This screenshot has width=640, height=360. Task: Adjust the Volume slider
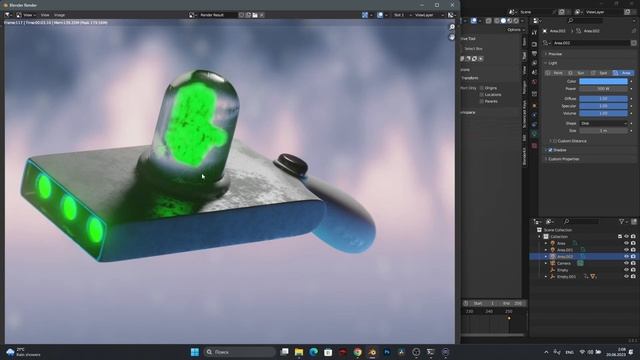(x=603, y=113)
